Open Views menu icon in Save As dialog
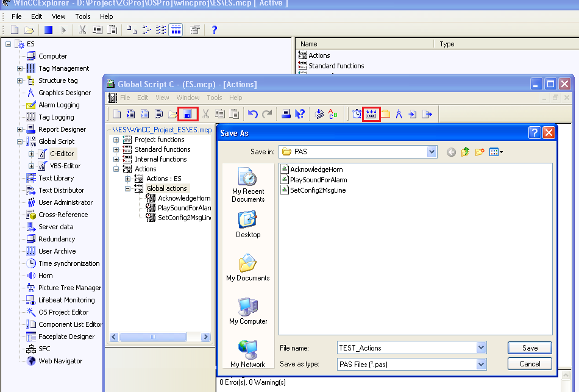 [496, 152]
